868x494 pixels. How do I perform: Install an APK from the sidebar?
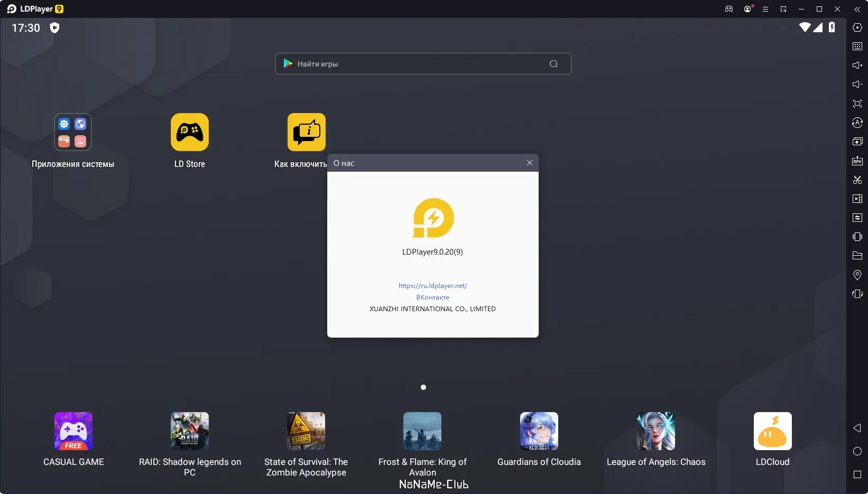pyautogui.click(x=857, y=161)
